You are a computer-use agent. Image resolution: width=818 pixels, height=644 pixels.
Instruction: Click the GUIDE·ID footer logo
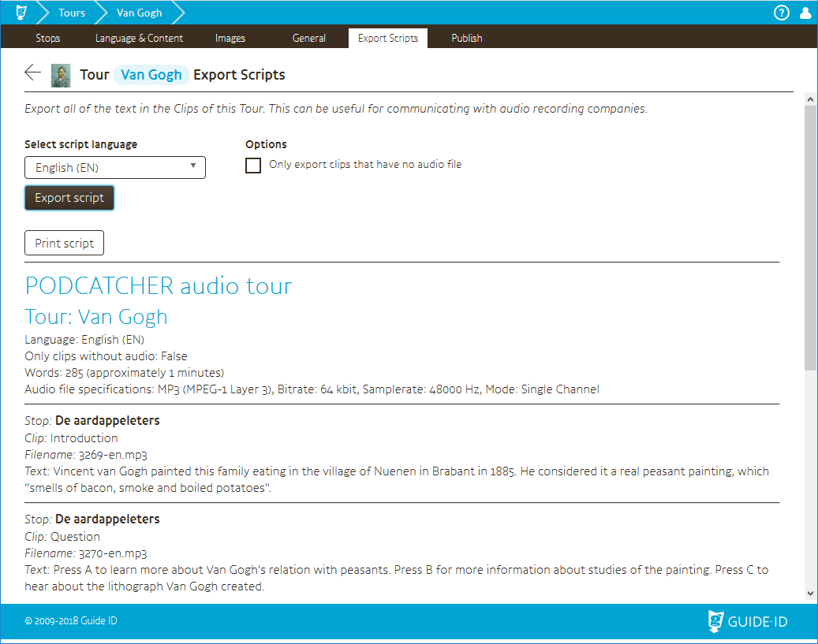pos(748,621)
